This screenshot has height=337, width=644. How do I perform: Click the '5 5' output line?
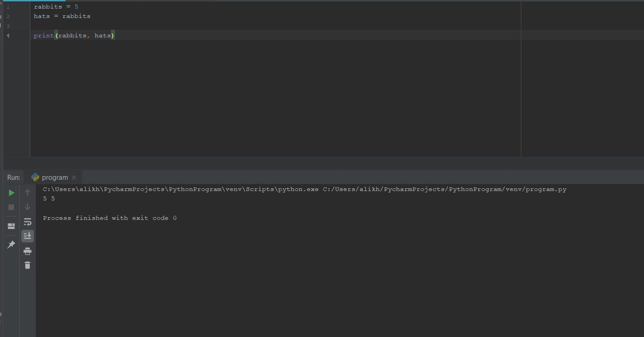click(49, 199)
